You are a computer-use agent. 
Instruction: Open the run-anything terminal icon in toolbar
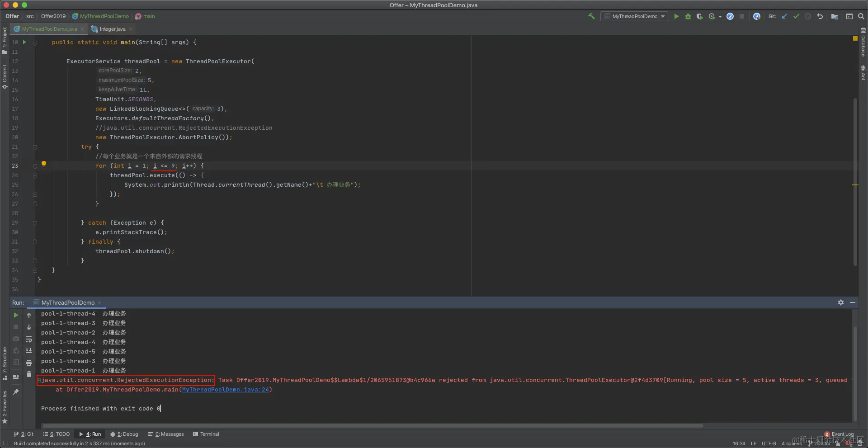[849, 16]
